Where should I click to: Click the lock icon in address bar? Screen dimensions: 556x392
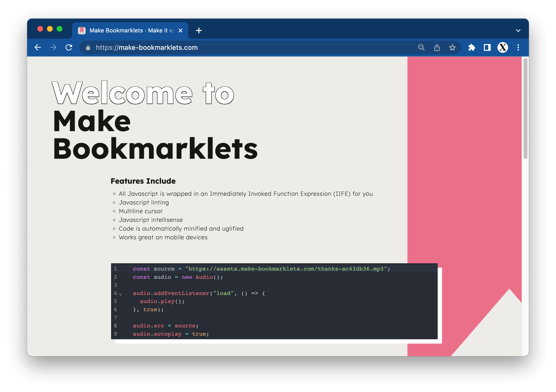[x=88, y=48]
